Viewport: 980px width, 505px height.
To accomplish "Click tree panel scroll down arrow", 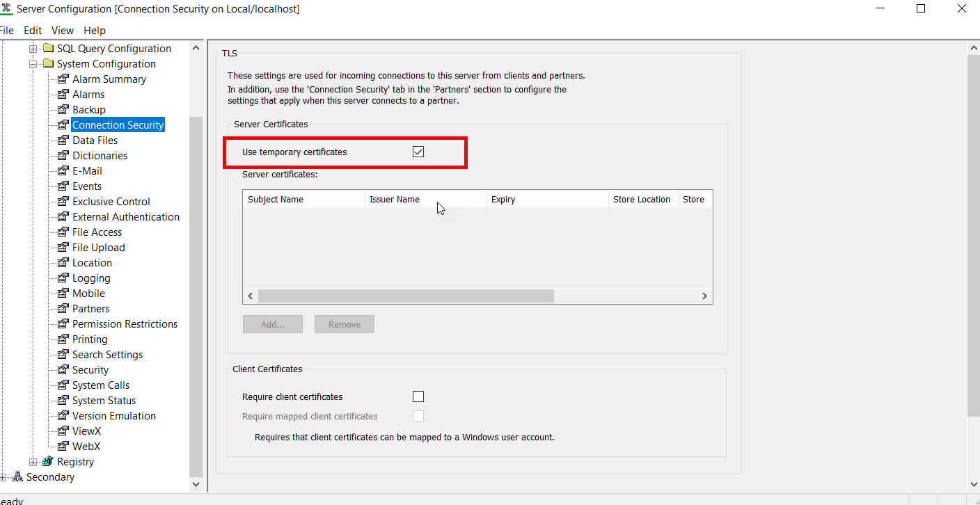I will click(x=196, y=484).
